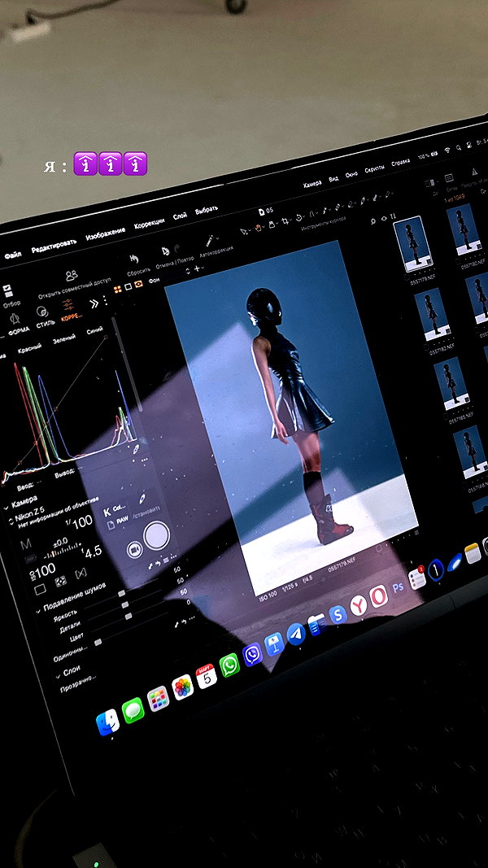Open the Камера menu
This screenshot has width=488, height=868.
point(312,184)
